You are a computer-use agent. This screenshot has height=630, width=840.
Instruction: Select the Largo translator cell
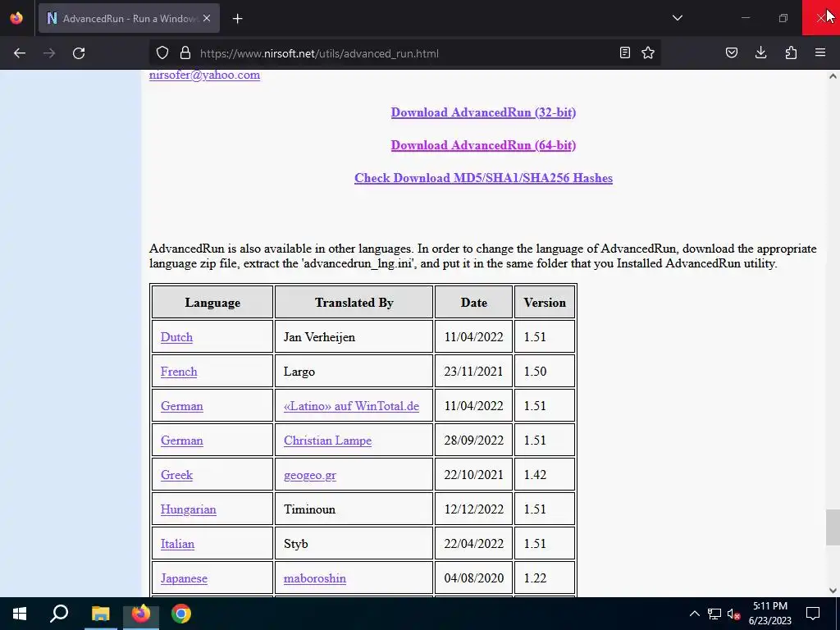coord(354,372)
